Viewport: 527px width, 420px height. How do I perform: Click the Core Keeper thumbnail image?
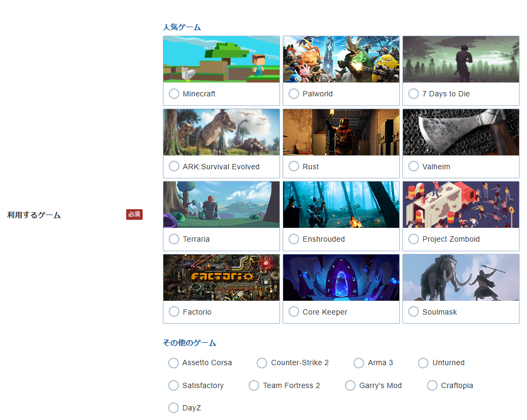coord(341,277)
